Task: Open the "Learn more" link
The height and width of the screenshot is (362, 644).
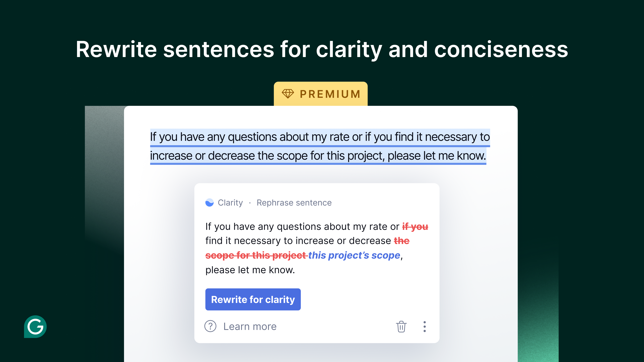Action: [x=250, y=326]
